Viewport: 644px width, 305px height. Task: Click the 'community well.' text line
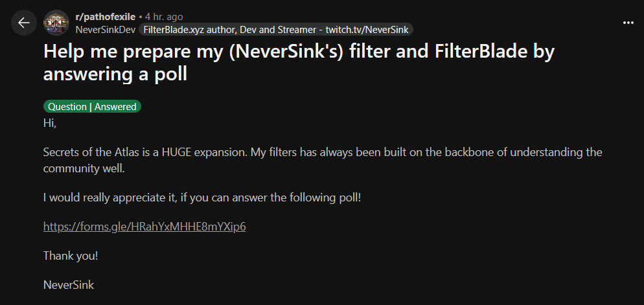tap(84, 168)
